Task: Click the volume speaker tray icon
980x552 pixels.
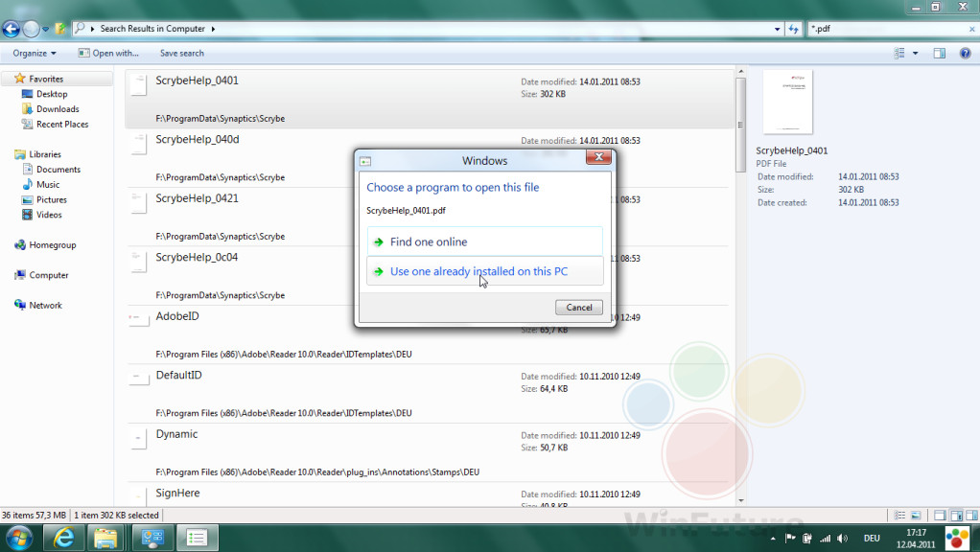Action: 843,539
